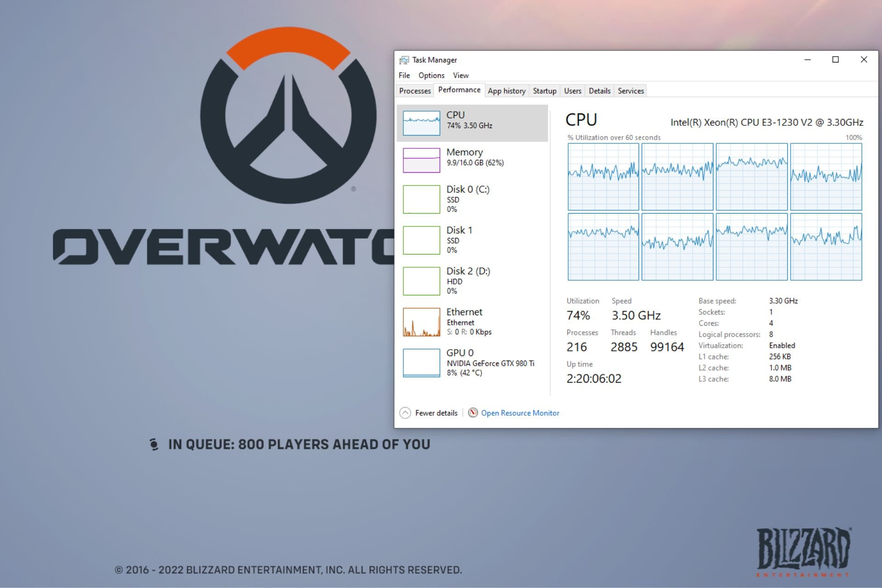
Task: Click the Memory 9.9/16.0 GB (62%) text
Action: click(475, 163)
